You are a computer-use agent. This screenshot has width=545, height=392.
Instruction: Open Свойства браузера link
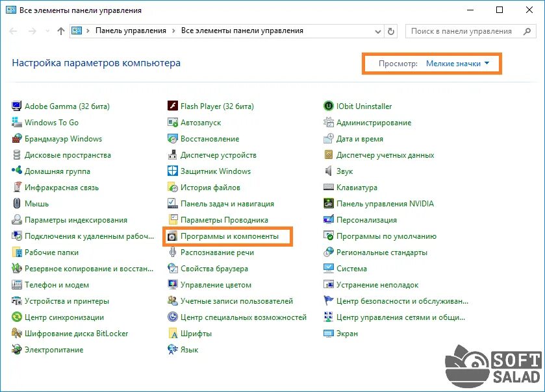214,269
